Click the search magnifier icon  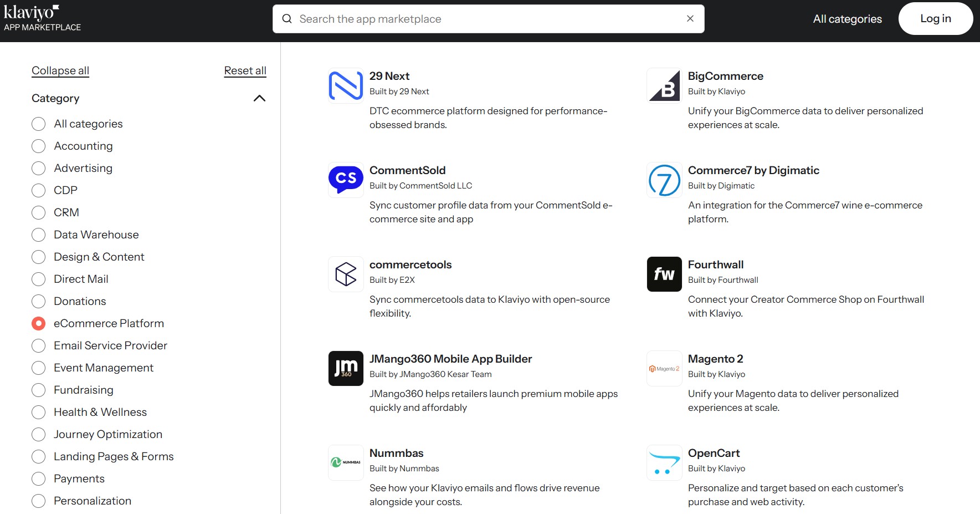coord(287,19)
